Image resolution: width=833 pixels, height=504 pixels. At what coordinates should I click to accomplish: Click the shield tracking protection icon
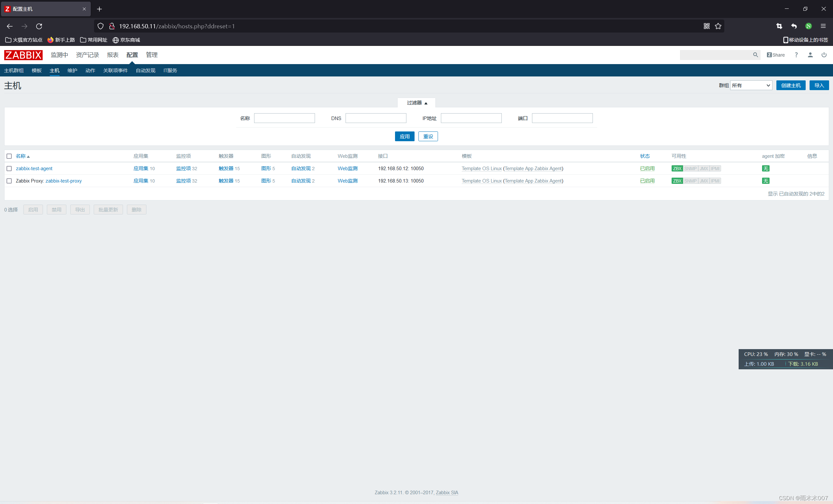tap(101, 26)
